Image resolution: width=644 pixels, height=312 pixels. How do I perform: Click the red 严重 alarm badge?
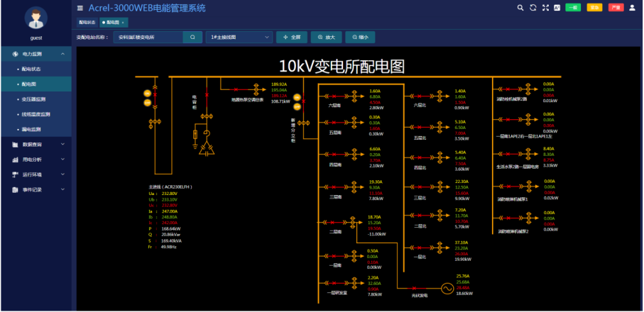[616, 8]
